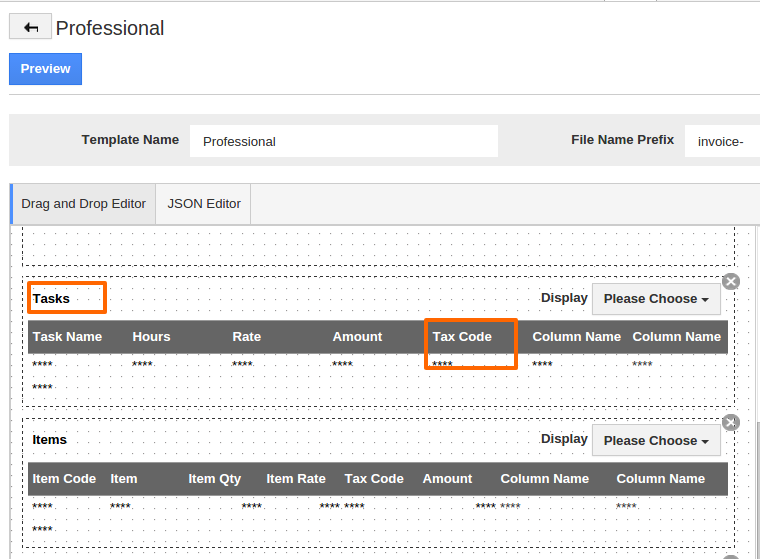Remove the Items section with X icon
This screenshot has width=760, height=559.
(x=731, y=423)
